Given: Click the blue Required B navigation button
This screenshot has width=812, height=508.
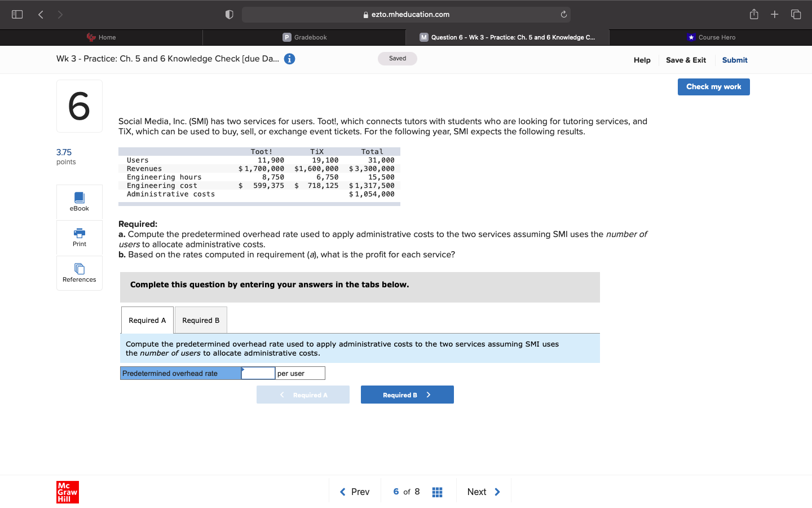Looking at the screenshot, I should pos(407,395).
